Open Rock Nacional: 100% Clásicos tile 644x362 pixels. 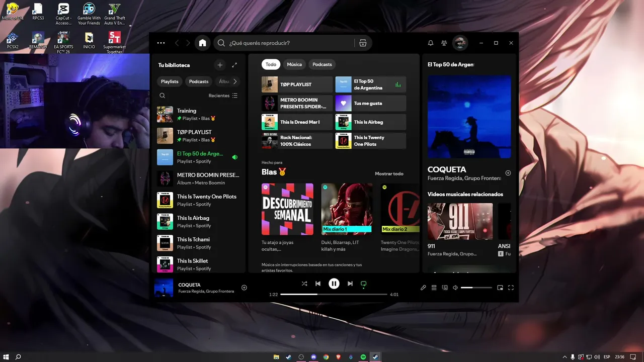click(297, 141)
